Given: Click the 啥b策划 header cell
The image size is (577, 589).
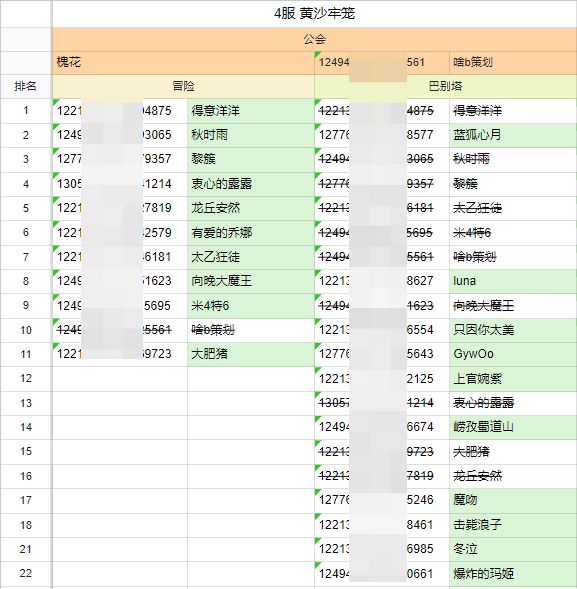Looking at the screenshot, I should [513, 62].
